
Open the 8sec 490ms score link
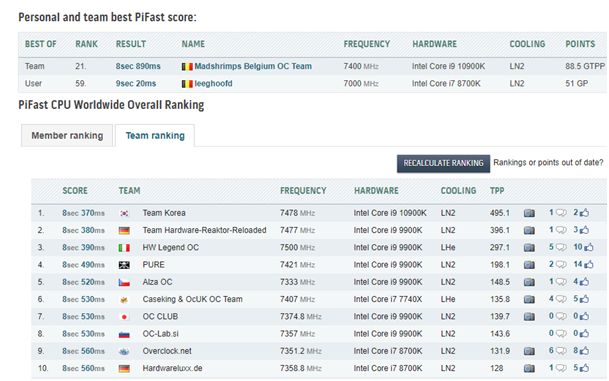coord(84,265)
